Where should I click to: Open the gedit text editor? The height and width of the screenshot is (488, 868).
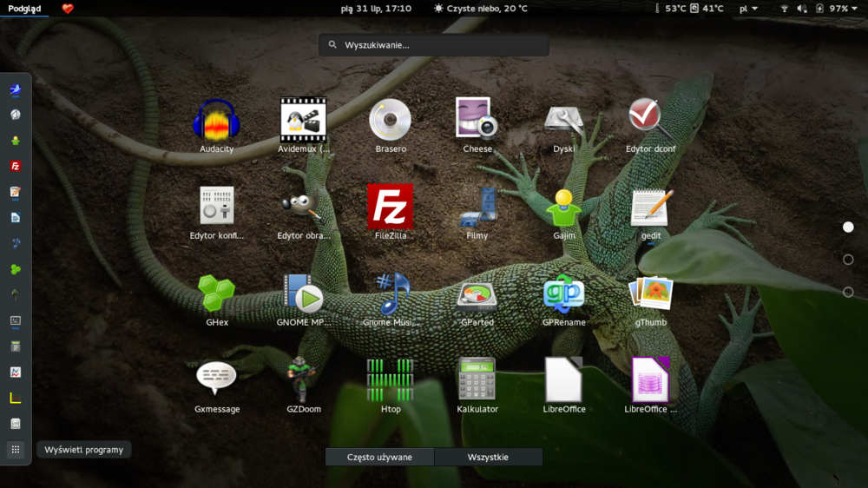coord(650,208)
